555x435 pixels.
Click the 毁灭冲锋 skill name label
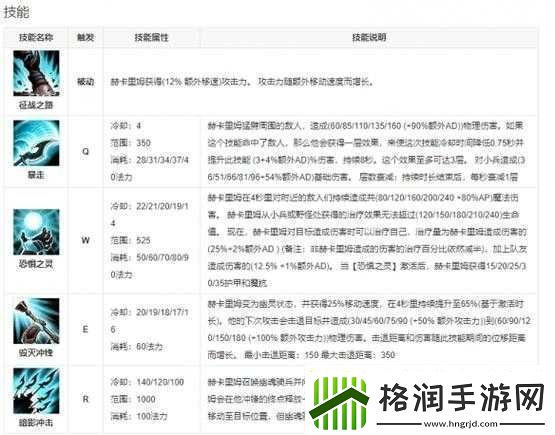point(36,353)
